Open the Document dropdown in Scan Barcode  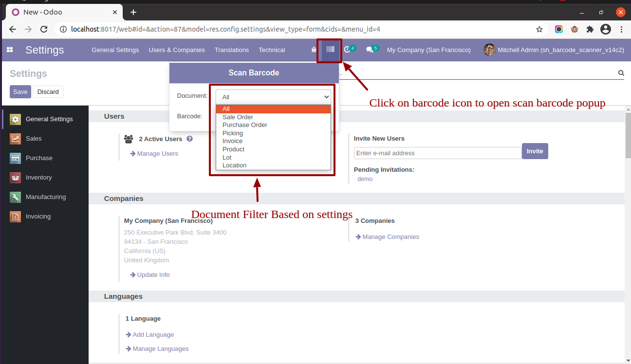coord(273,97)
